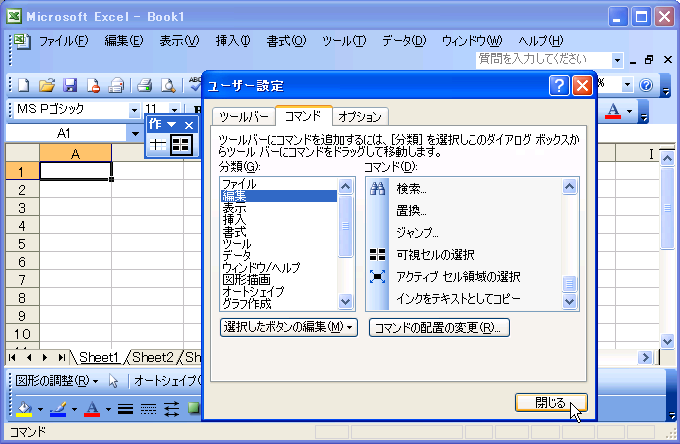
Task: Click the Sheet2 worksheet tab
Action: click(x=153, y=357)
